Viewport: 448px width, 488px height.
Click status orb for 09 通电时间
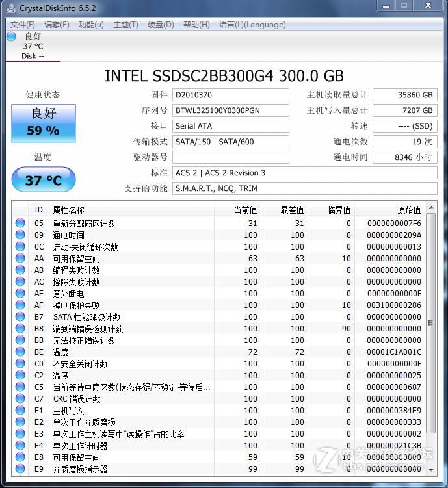point(20,235)
